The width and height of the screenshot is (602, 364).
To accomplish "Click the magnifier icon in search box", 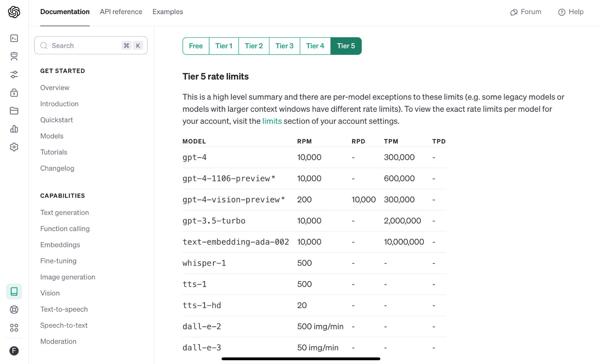I will pos(44,45).
